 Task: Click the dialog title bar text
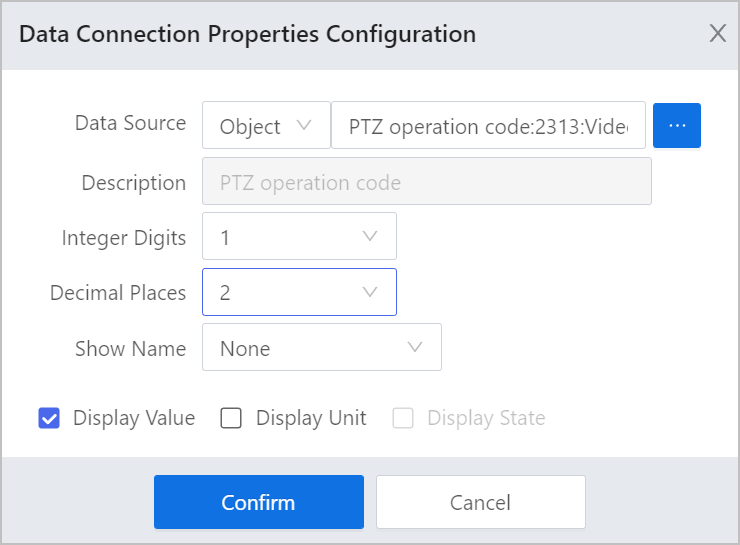[x=247, y=34]
